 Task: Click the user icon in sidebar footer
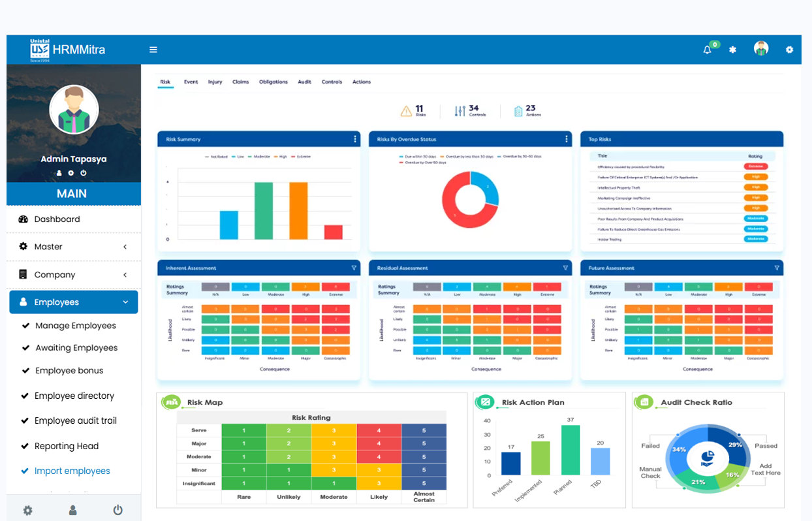pyautogui.click(x=73, y=511)
